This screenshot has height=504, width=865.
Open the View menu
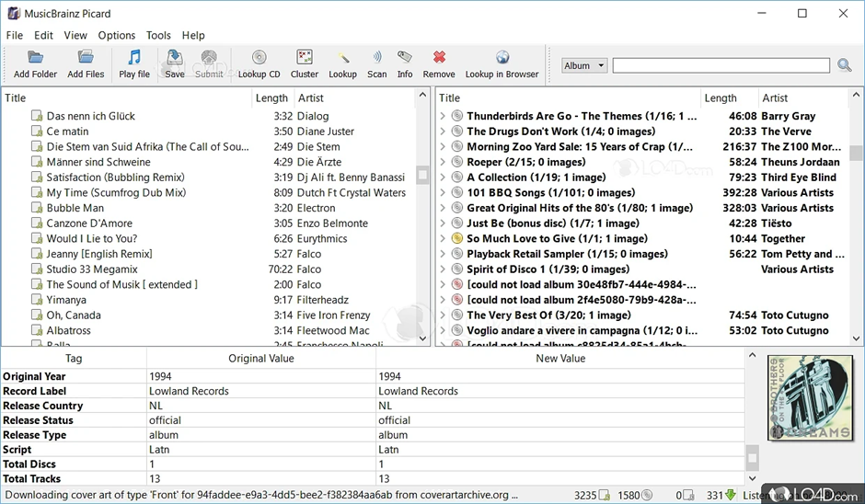coord(75,35)
